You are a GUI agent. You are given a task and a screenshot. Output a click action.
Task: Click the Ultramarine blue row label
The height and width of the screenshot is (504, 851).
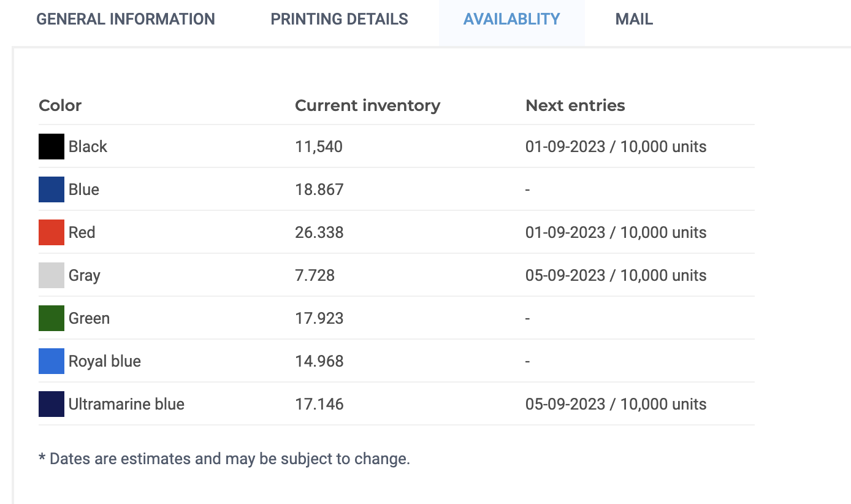coord(126,404)
